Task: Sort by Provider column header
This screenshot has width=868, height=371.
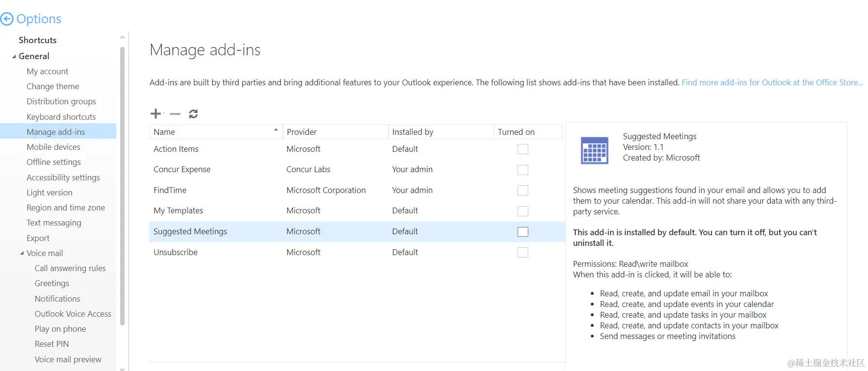Action: click(x=335, y=132)
